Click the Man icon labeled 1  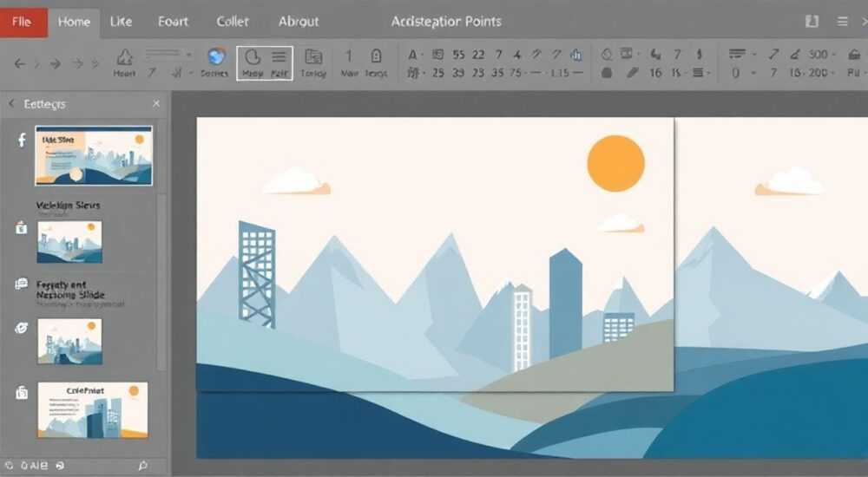tap(349, 56)
